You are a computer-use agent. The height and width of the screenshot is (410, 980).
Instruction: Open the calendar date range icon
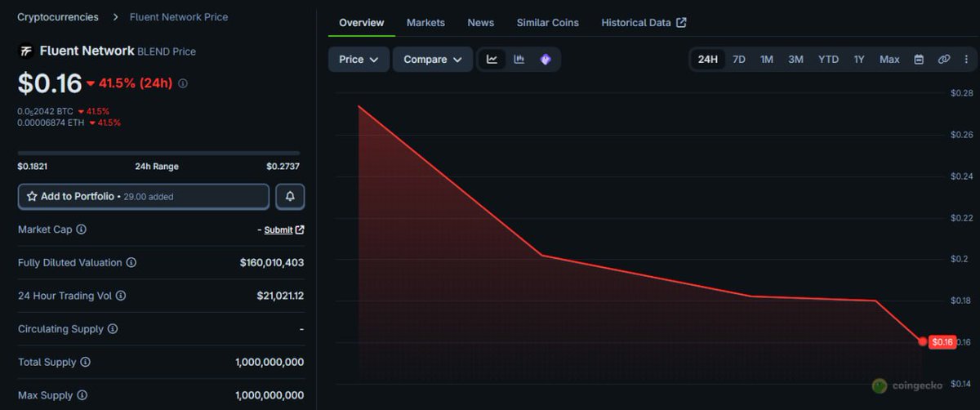(x=919, y=60)
